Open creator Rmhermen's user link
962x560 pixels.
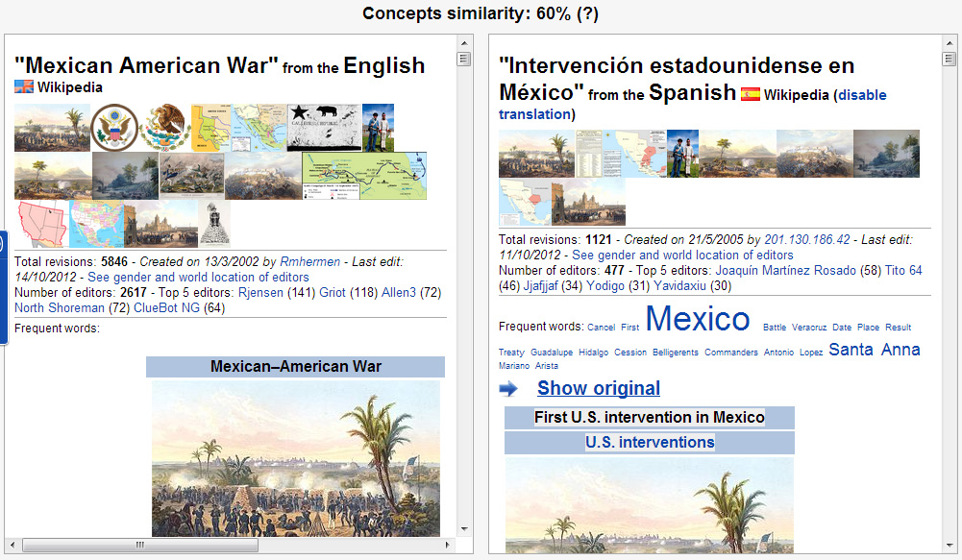coord(309,262)
